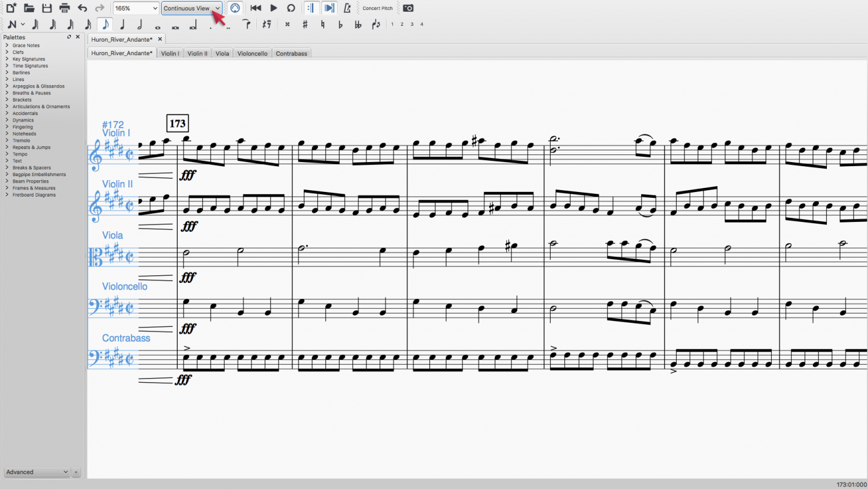Take an image capture with the camera icon
Image resolution: width=868 pixels, height=489 pixels.
click(x=407, y=8)
